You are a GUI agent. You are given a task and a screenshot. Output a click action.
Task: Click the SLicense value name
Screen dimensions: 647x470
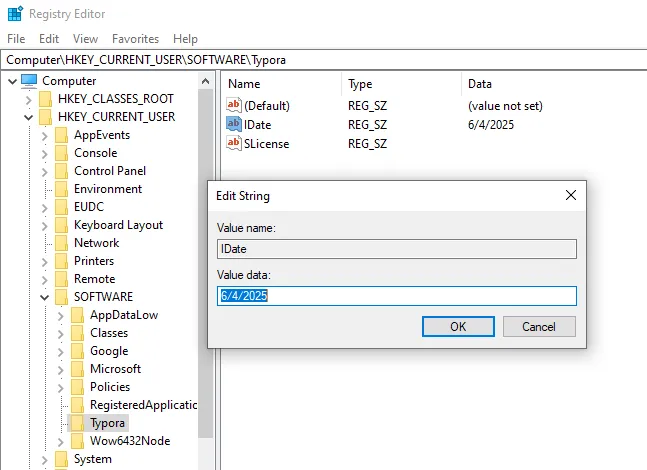[x=266, y=144]
